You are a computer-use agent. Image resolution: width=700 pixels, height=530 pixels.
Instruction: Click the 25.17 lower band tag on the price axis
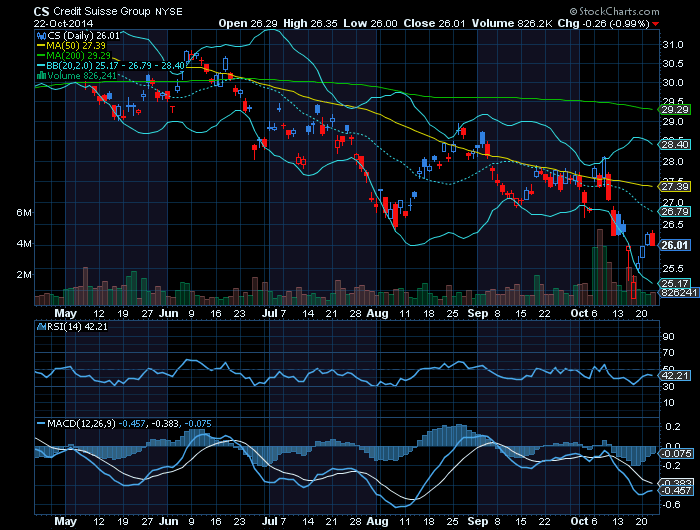tap(675, 284)
